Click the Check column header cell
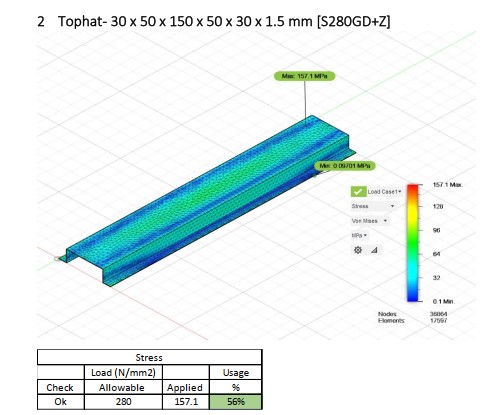This screenshot has width=502, height=415. pos(60,387)
